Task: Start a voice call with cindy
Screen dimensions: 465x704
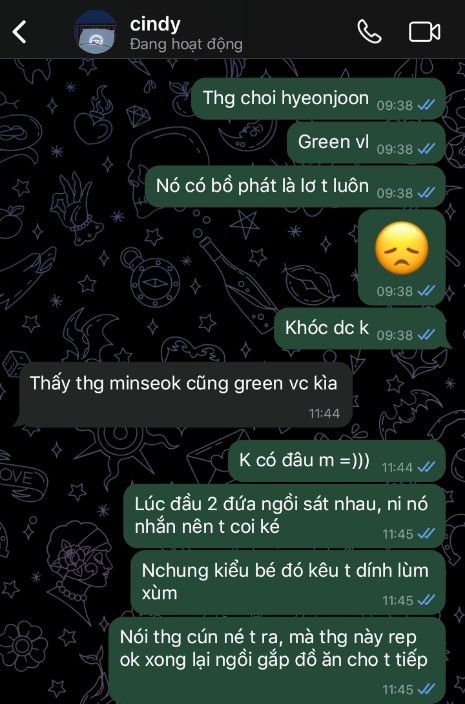Action: tap(369, 32)
